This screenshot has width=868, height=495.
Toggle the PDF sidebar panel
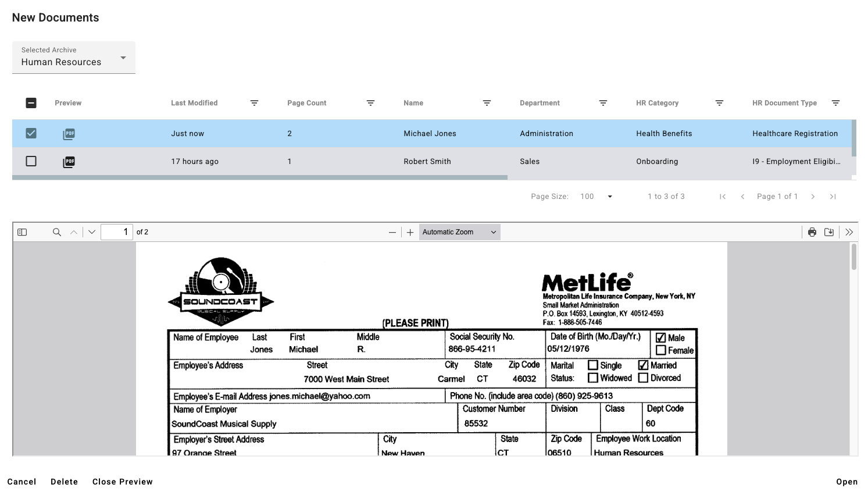(x=22, y=232)
